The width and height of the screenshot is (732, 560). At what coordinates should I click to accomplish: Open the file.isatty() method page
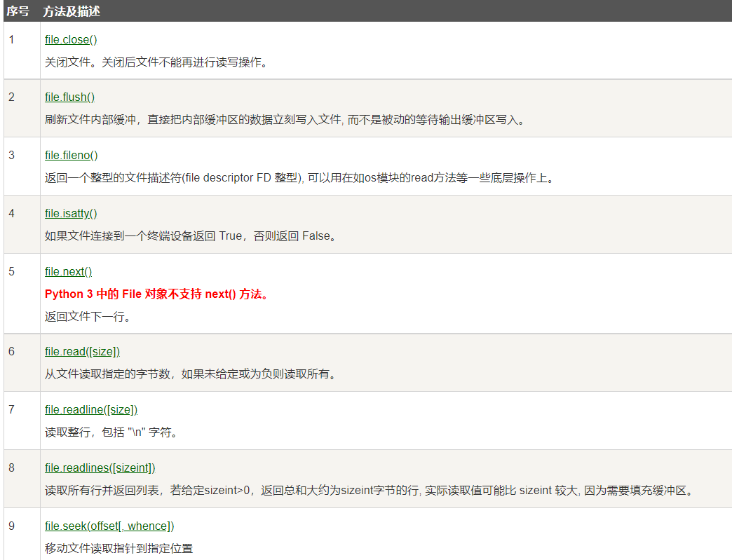tap(71, 213)
